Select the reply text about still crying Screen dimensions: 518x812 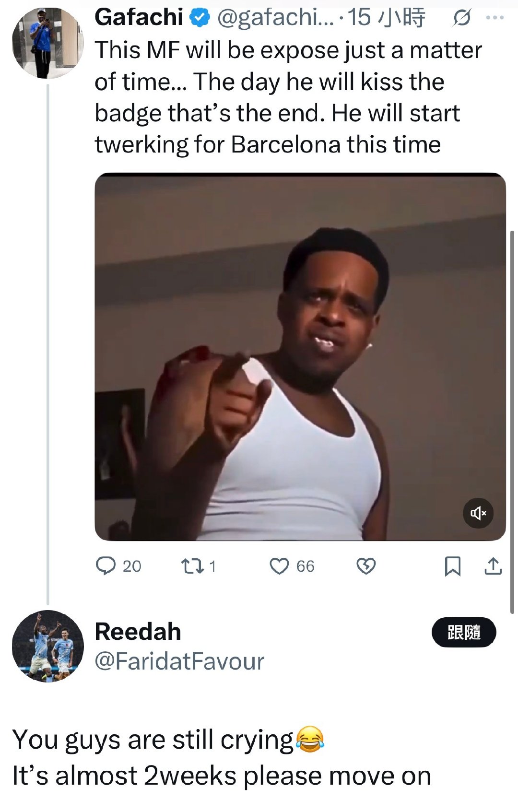222,757
